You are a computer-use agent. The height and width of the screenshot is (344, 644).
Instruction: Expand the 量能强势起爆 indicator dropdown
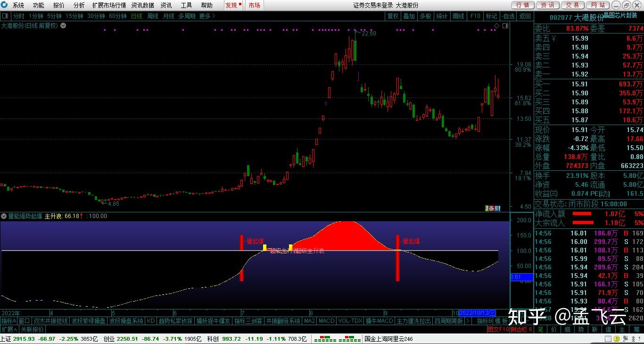coord(4,216)
